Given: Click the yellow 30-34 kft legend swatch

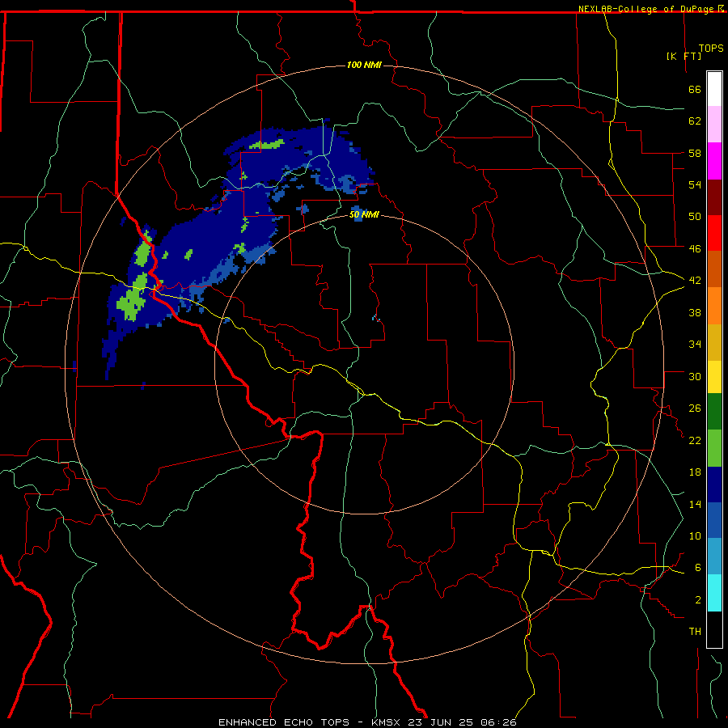Looking at the screenshot, I should point(714,377).
